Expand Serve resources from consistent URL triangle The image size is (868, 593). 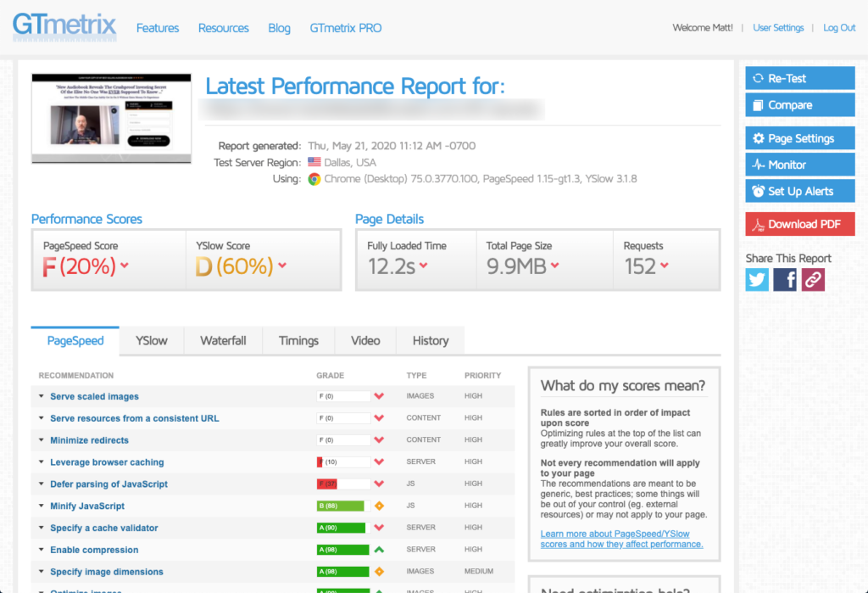coord(41,418)
